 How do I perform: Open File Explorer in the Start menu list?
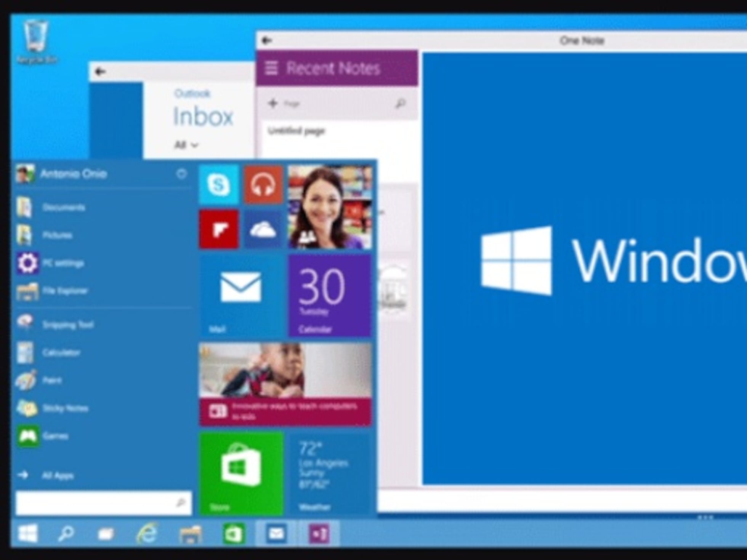[52, 291]
